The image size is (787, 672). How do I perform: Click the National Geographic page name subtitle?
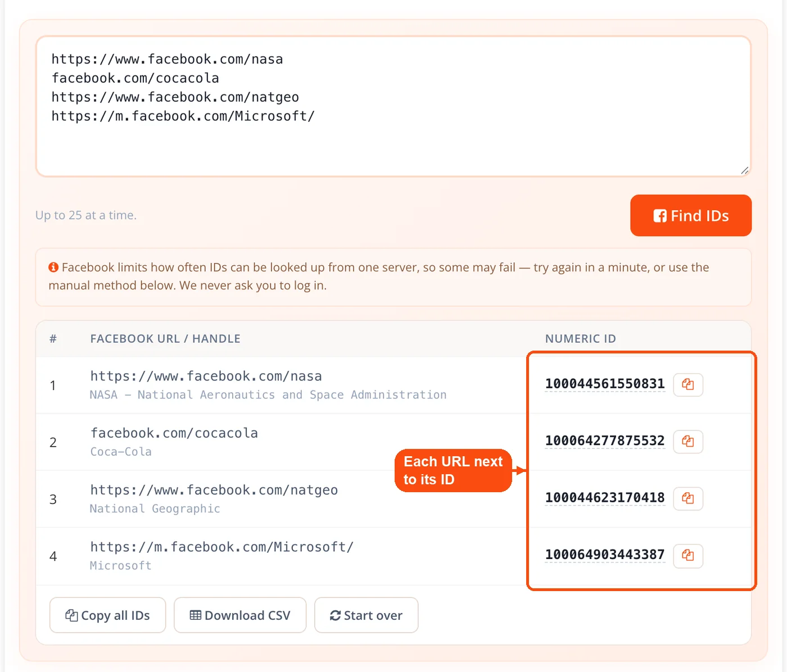(155, 508)
